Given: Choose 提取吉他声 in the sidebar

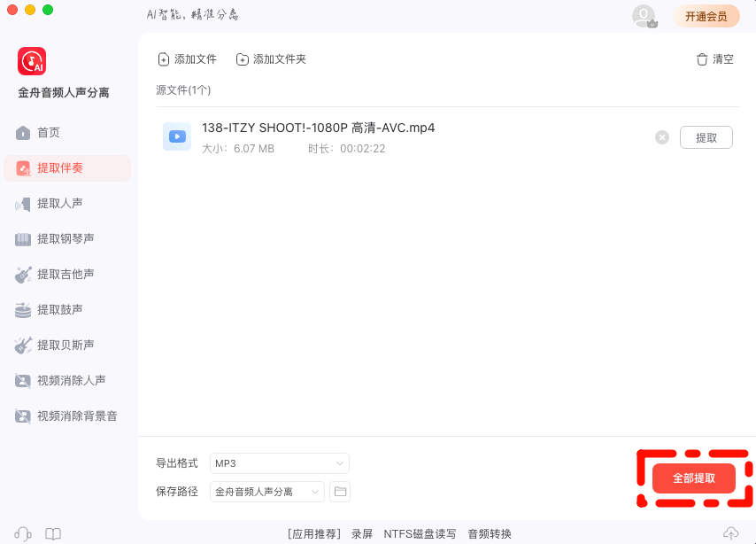Looking at the screenshot, I should coord(67,274).
